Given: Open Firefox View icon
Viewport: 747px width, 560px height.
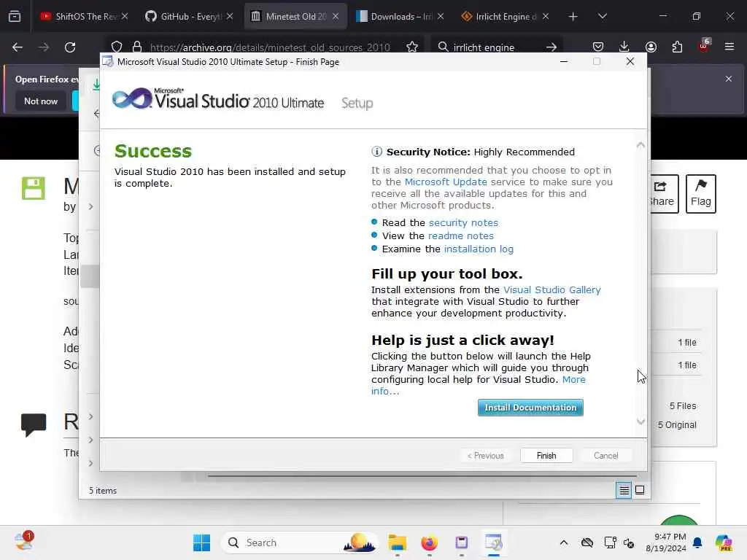Looking at the screenshot, I should (x=15, y=17).
